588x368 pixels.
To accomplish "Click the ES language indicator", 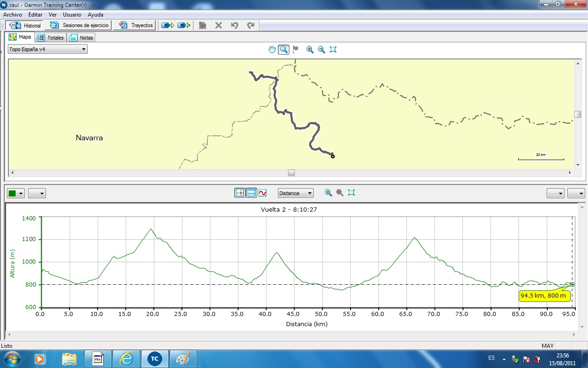I will tap(492, 358).
